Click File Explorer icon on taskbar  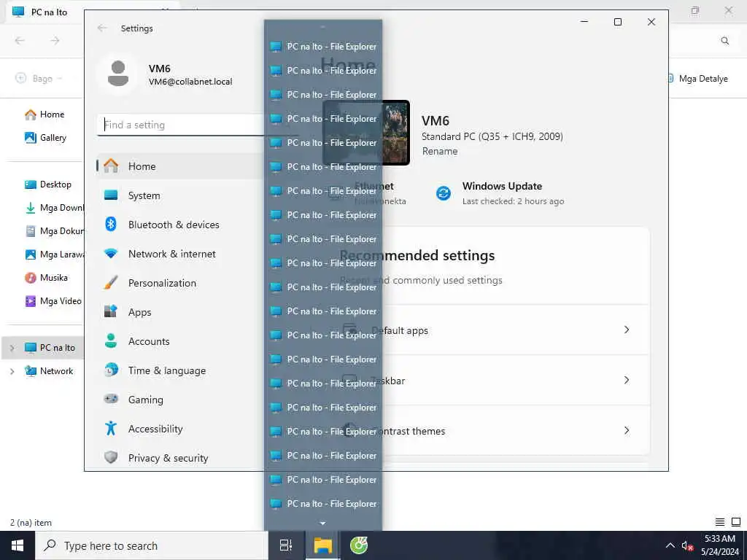click(322, 545)
